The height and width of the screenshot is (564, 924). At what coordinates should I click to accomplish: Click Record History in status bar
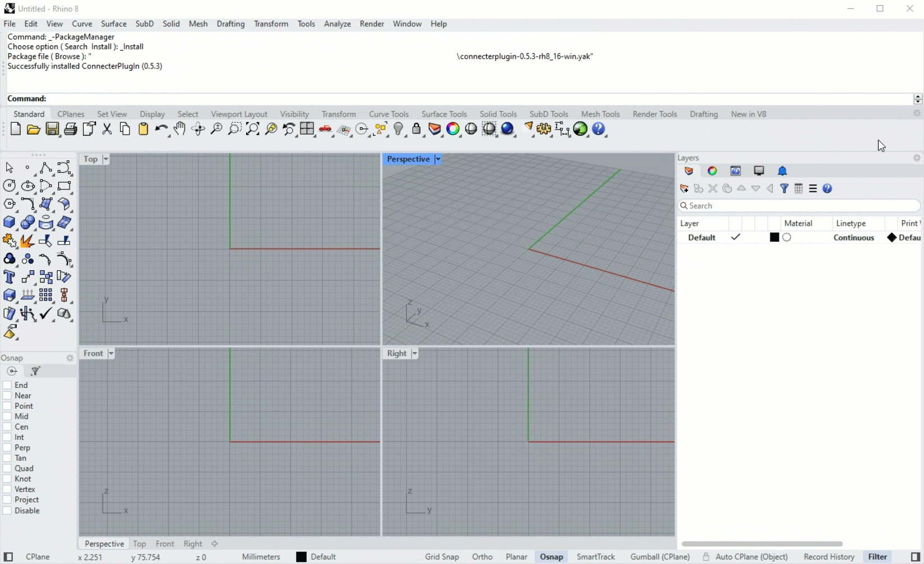point(829,557)
